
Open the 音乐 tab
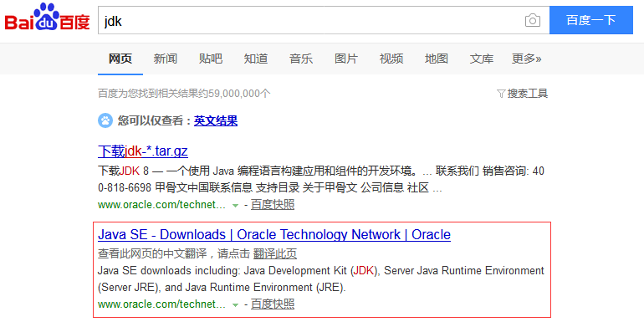click(301, 59)
